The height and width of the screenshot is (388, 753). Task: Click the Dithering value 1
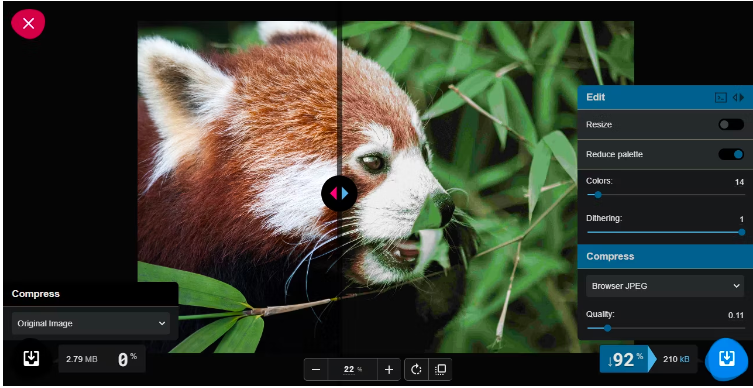(x=742, y=219)
